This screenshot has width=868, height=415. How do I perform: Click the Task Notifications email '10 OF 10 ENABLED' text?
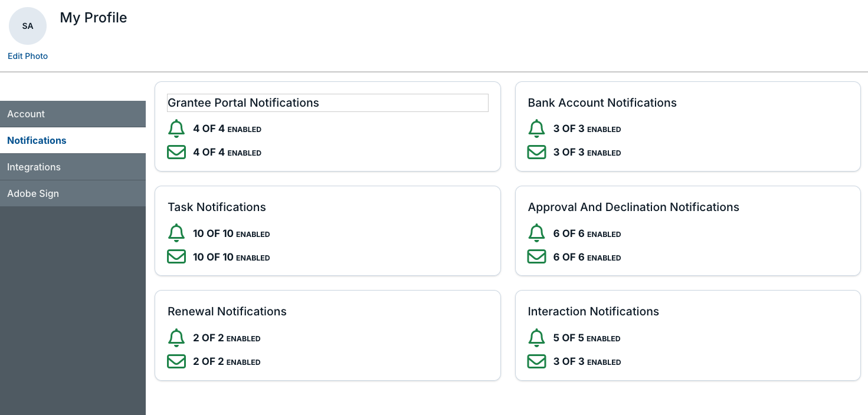[231, 258]
